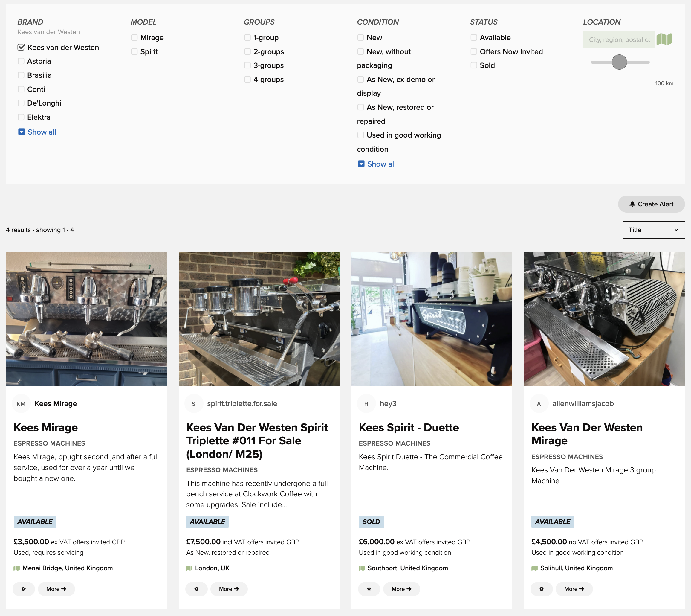Check the Astoria brand filter
Image resolution: width=691 pixels, height=616 pixels.
[x=21, y=61]
